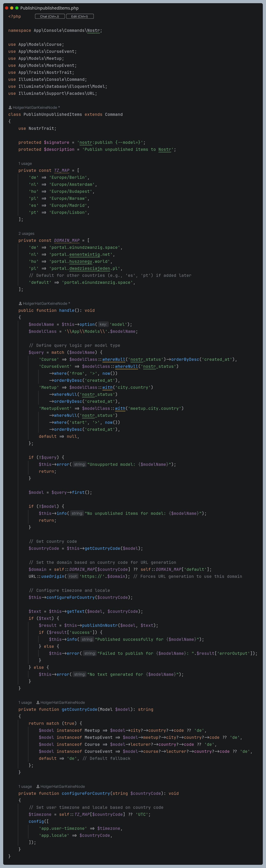Click the Chat (Ctrl+J) button

pos(50,17)
